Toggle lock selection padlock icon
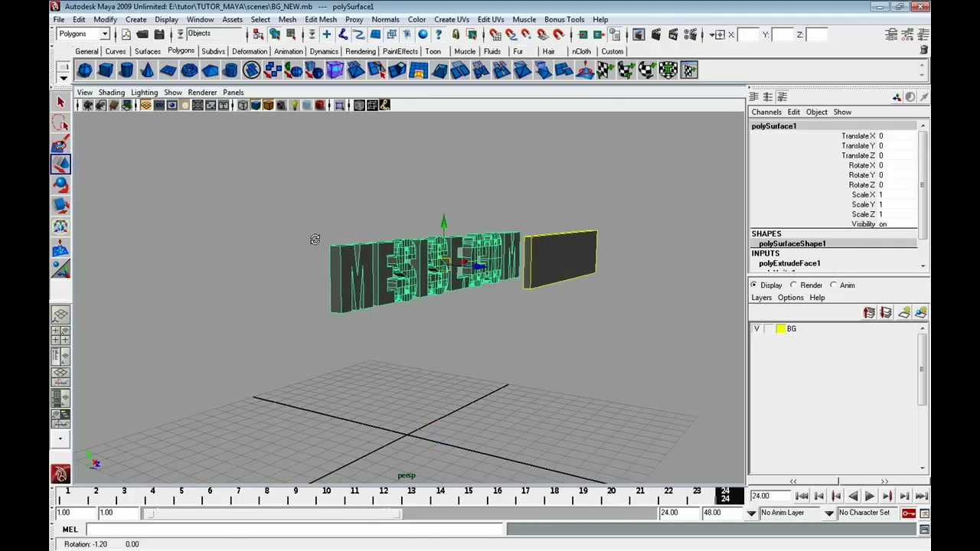The image size is (980, 551). pos(456,34)
